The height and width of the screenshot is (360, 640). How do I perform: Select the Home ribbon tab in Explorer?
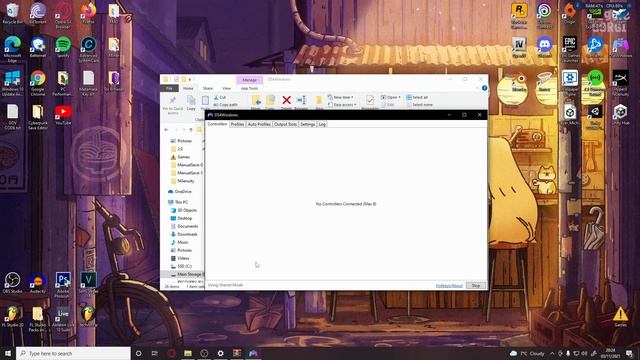coord(188,88)
